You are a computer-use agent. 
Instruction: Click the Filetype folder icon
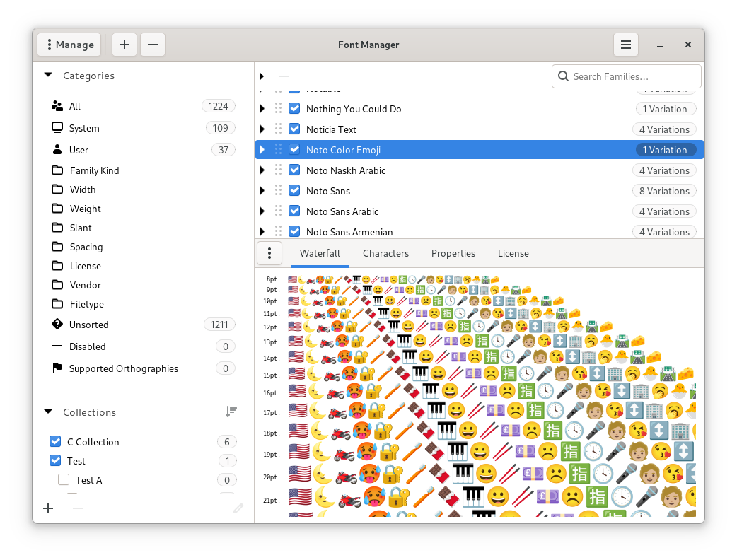(57, 304)
